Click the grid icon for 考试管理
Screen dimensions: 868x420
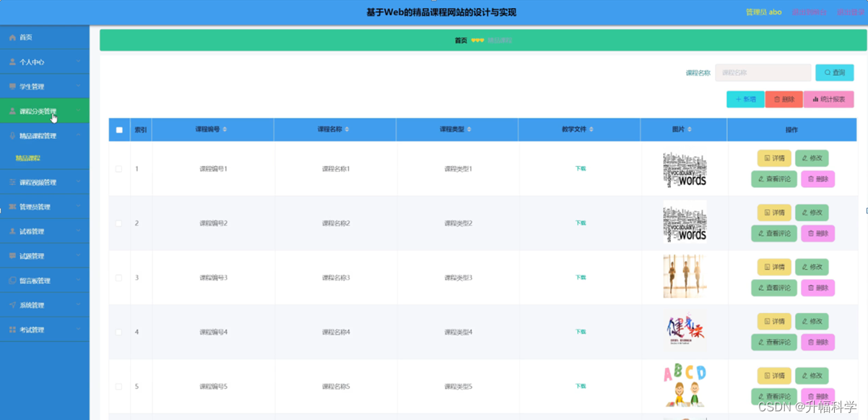point(12,330)
